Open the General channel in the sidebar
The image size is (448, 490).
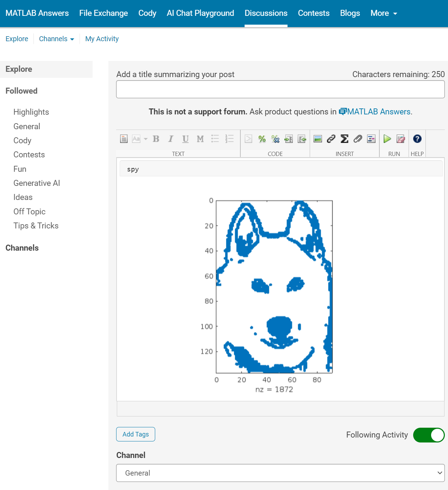coord(27,126)
